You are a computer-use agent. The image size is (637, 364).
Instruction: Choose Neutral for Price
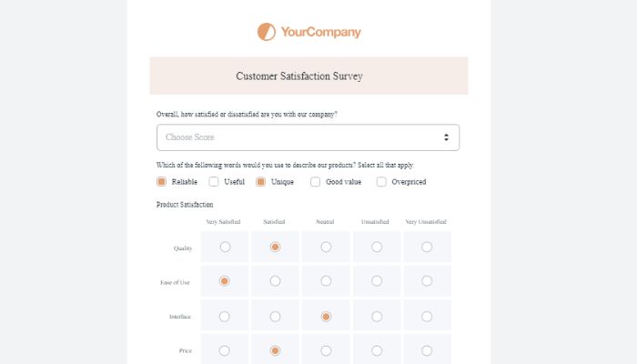tap(326, 350)
